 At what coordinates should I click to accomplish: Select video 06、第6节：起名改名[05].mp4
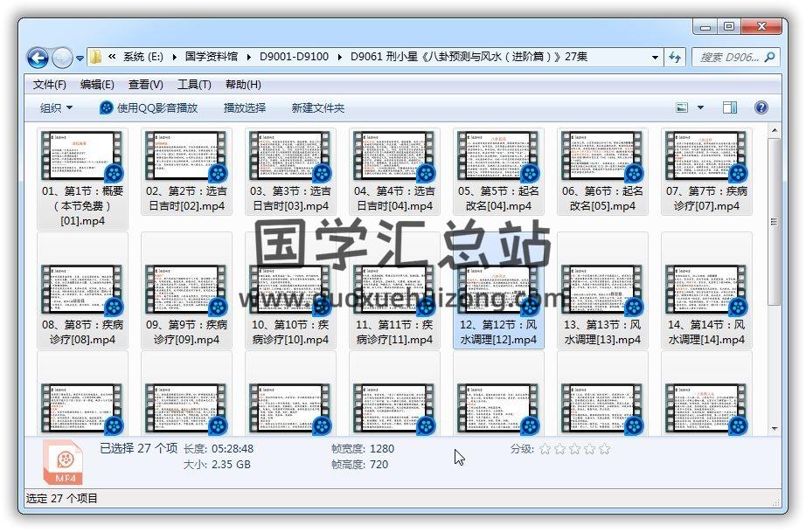602,171
